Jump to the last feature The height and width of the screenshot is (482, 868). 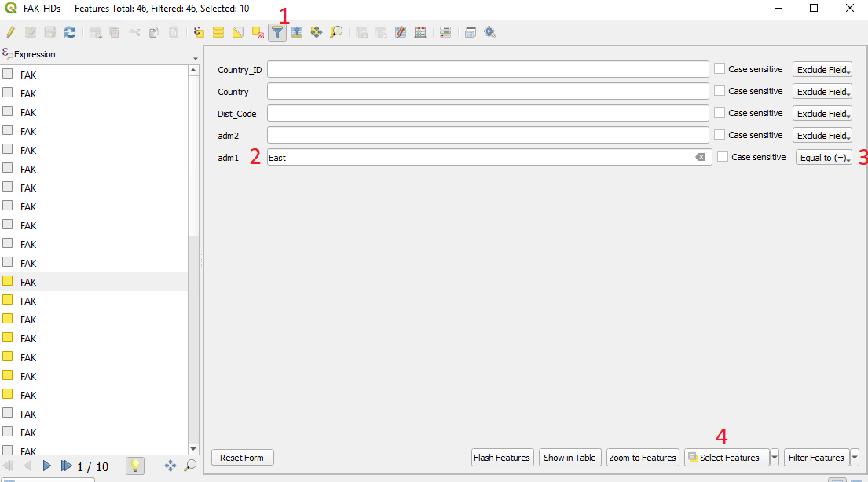67,466
